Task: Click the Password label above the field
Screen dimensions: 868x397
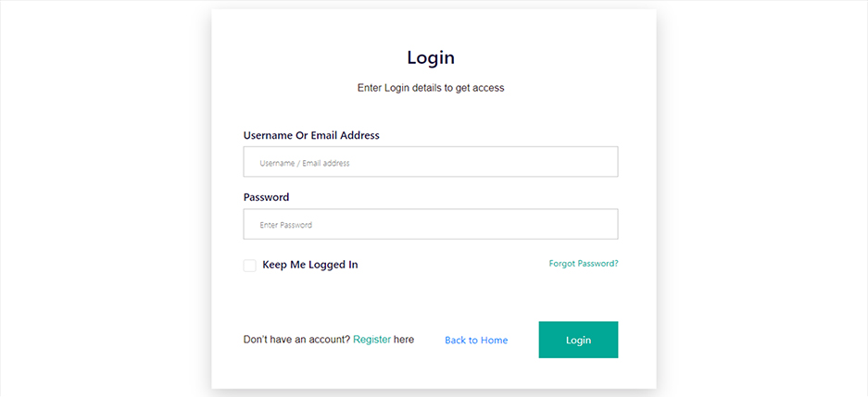Action: click(x=266, y=197)
